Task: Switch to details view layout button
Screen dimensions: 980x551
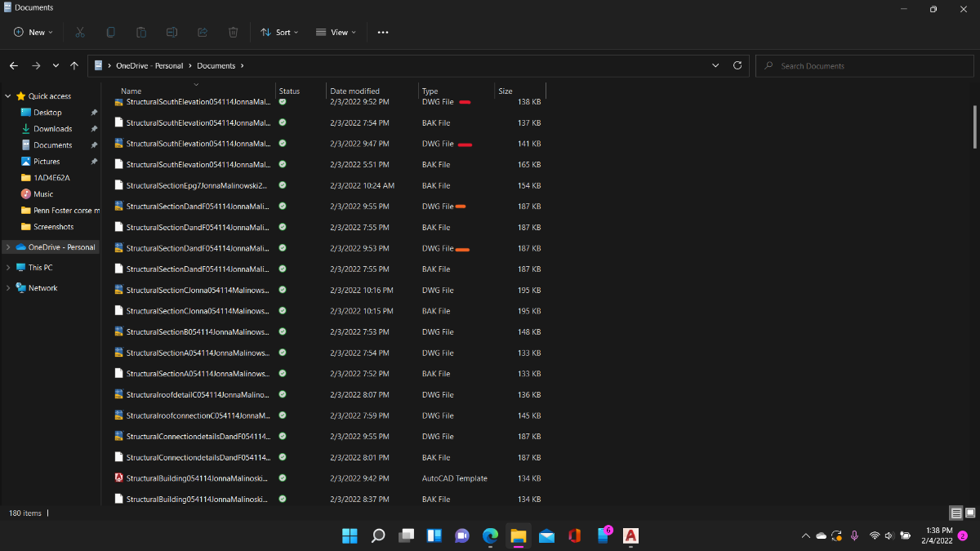Action: [x=956, y=513]
